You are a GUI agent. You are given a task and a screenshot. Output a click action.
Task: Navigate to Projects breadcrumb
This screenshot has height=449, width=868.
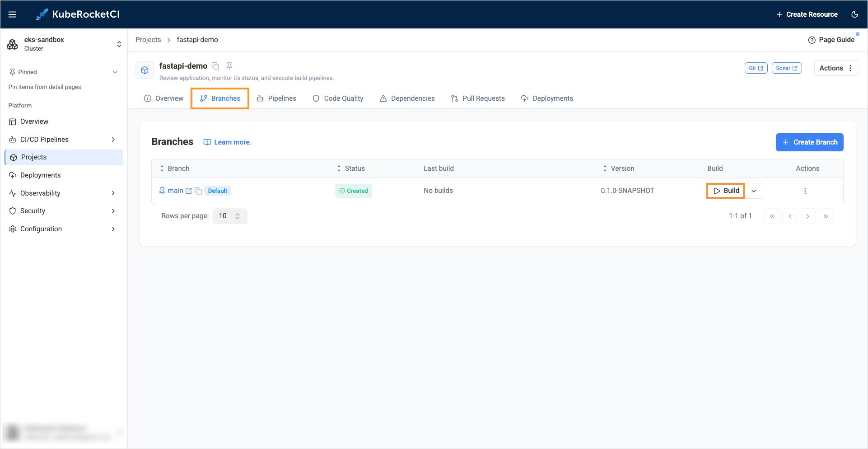148,40
